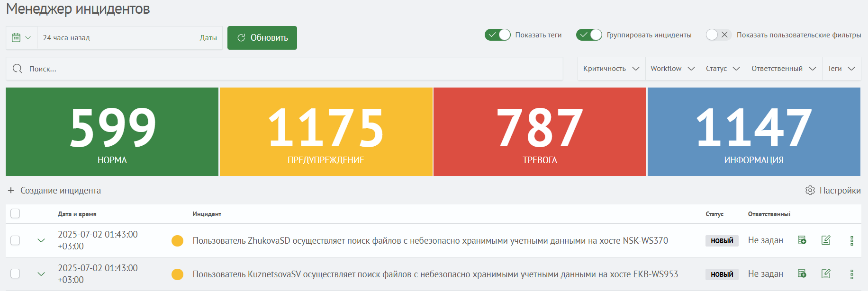Expand the KuznetsovaSV incident row chevron
868x291 pixels.
tap(41, 274)
